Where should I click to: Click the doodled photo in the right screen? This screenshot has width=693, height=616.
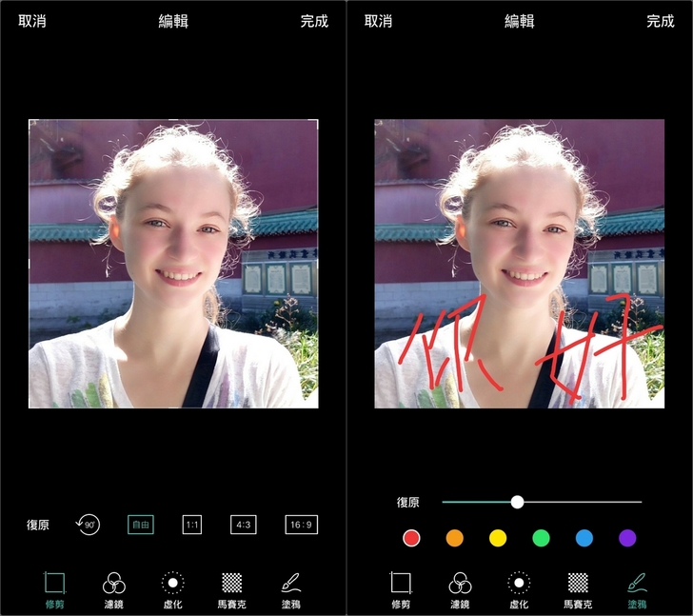[520, 264]
